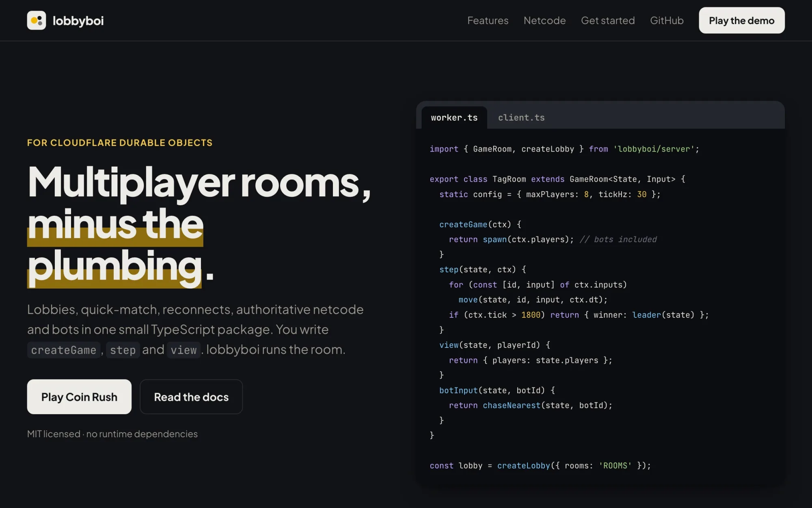Open the Get started nav link
Image resolution: width=812 pixels, height=508 pixels.
click(608, 20)
